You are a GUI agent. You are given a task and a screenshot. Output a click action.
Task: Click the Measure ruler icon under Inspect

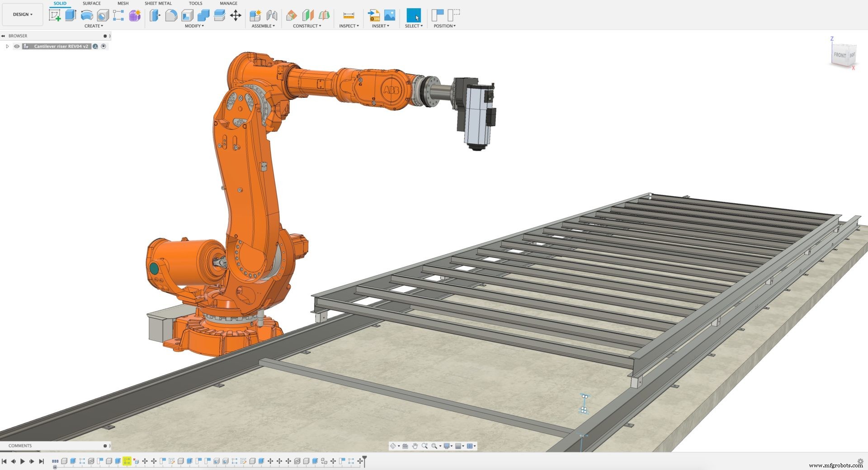tap(349, 15)
